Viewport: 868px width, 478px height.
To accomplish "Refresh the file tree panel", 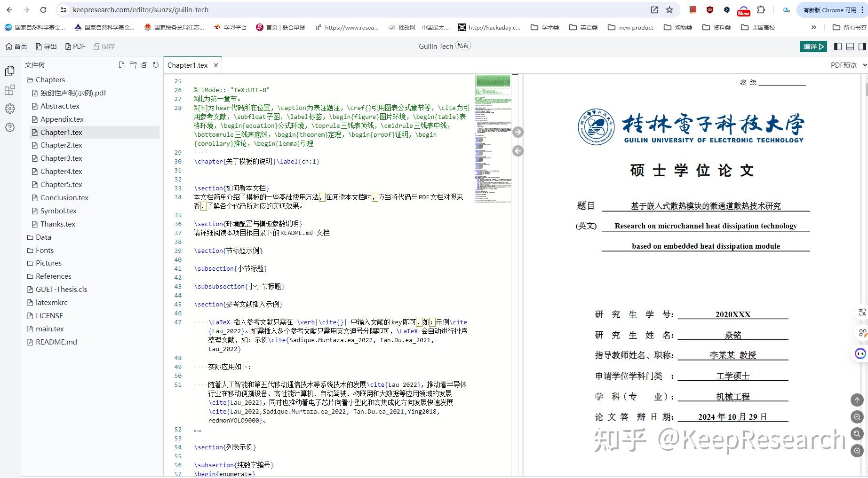I will pos(156,64).
